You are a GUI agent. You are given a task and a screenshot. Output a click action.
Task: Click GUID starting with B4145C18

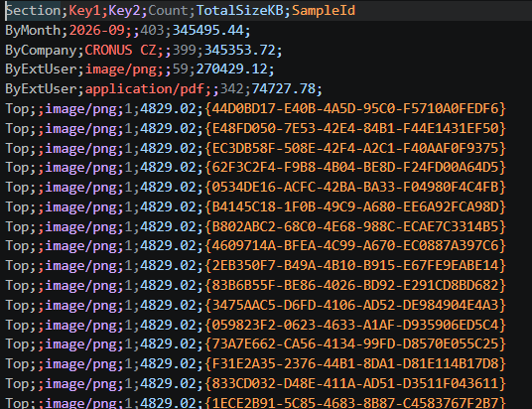click(x=355, y=206)
